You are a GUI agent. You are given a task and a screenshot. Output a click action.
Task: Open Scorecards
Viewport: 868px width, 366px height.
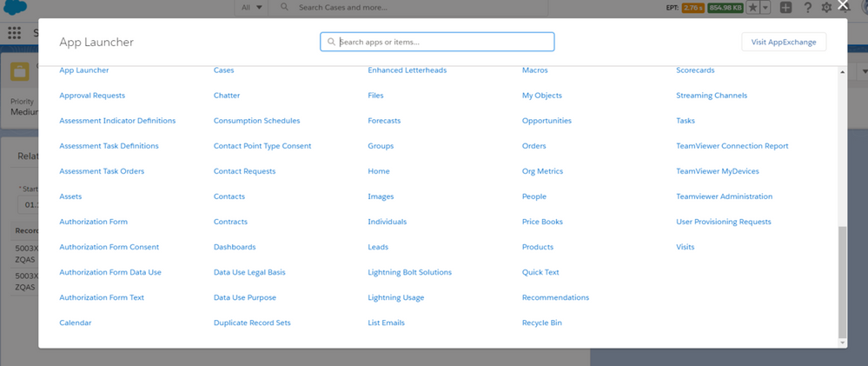695,70
